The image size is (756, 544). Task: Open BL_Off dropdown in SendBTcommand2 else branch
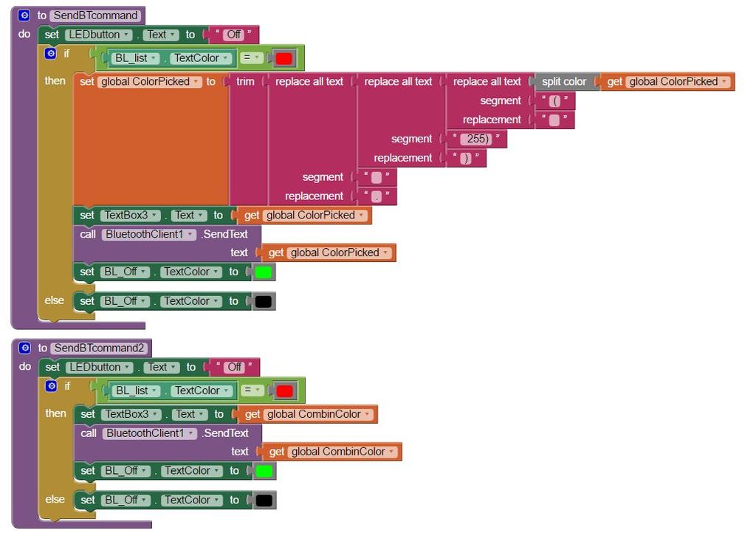click(x=126, y=500)
